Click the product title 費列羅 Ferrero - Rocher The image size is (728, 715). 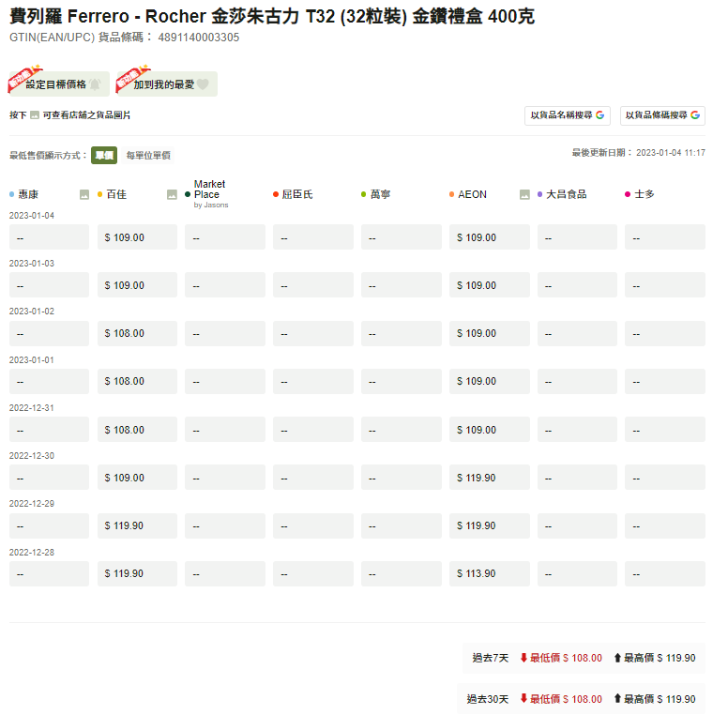click(272, 17)
